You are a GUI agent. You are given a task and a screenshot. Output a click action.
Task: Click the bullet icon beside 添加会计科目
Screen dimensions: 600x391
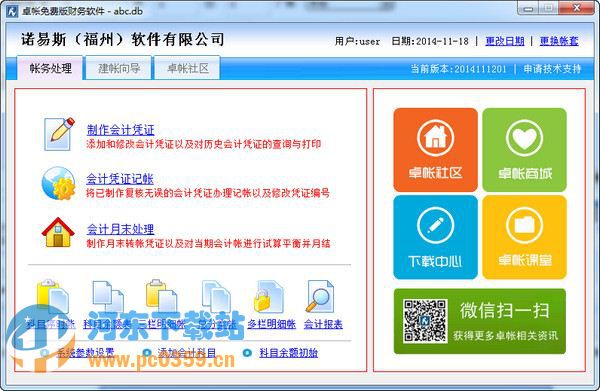[x=147, y=352]
